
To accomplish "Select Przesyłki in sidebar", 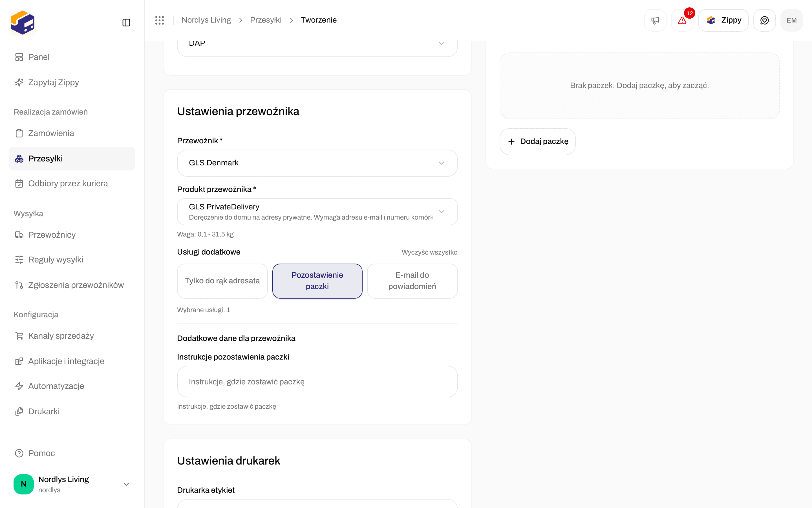I will point(72,159).
